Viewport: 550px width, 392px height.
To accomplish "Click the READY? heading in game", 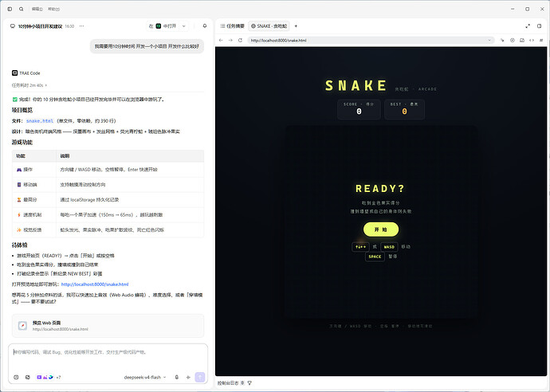I will tap(380, 189).
